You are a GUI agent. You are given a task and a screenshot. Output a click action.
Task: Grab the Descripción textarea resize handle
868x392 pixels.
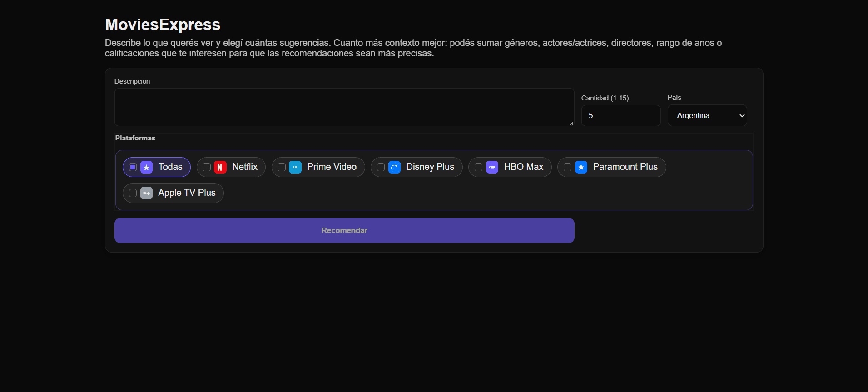pyautogui.click(x=571, y=124)
